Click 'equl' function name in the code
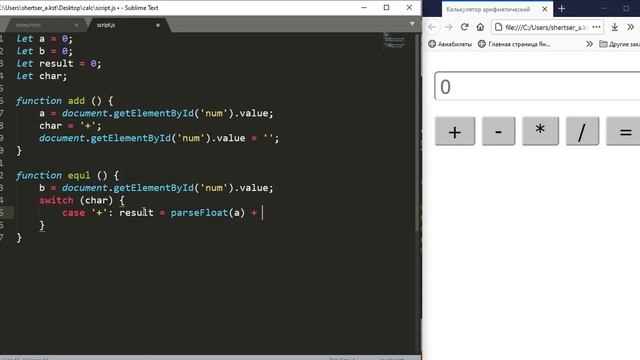The height and width of the screenshot is (360, 640). pyautogui.click(x=79, y=176)
